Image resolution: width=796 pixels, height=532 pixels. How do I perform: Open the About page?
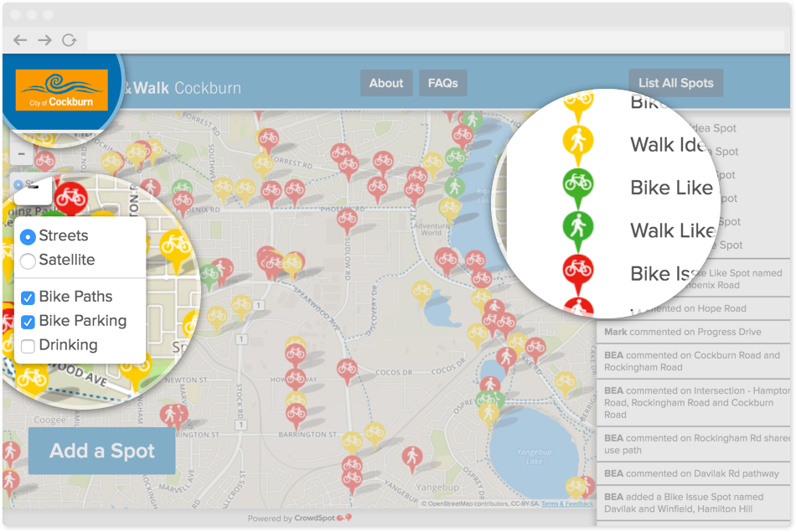click(386, 83)
